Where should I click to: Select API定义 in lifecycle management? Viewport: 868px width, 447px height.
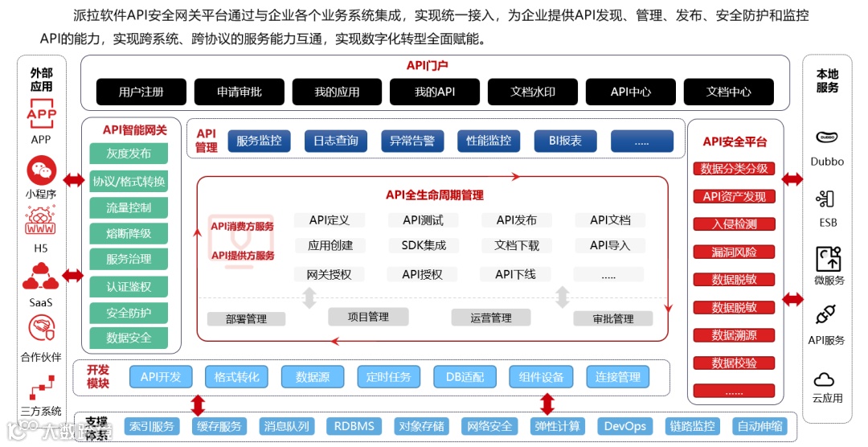point(330,220)
